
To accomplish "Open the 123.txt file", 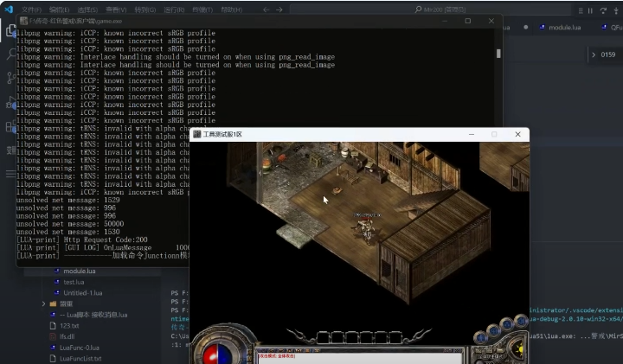I will tap(68, 325).
